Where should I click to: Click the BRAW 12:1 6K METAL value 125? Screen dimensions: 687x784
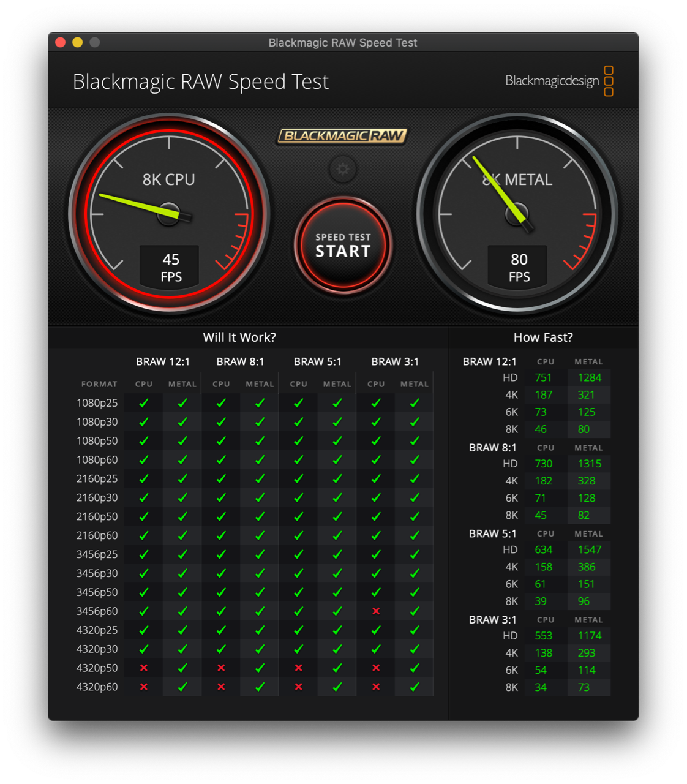click(x=587, y=412)
